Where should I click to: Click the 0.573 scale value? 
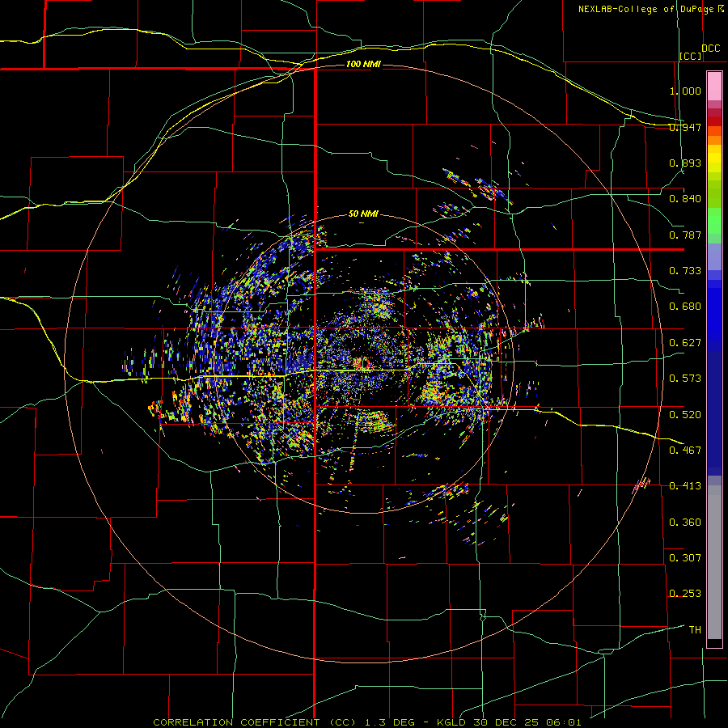tap(685, 379)
